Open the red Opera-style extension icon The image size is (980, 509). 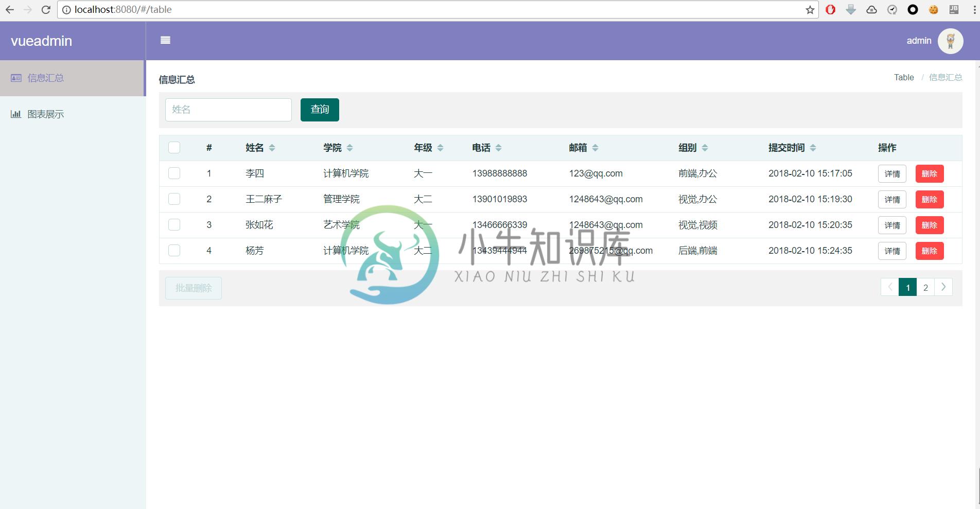click(830, 10)
